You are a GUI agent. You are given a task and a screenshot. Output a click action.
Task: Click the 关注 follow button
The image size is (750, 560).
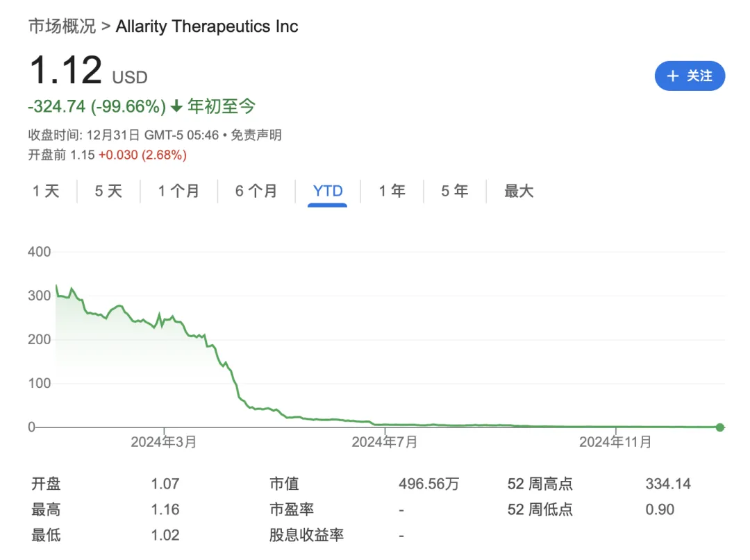[690, 76]
